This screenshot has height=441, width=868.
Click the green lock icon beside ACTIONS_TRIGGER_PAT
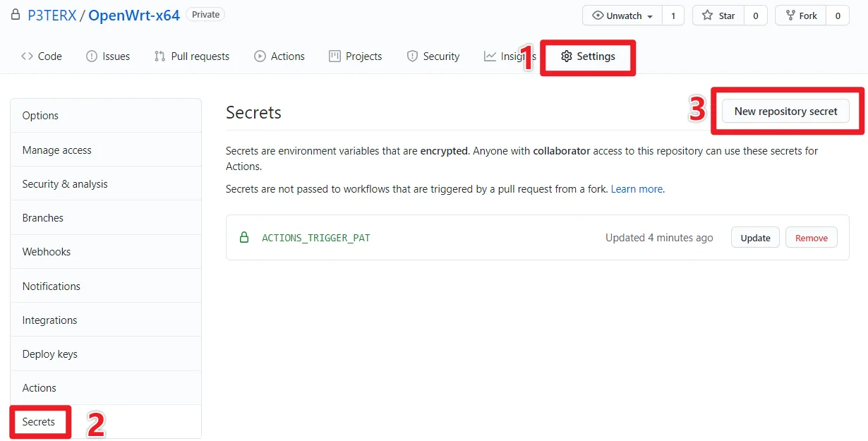point(244,238)
